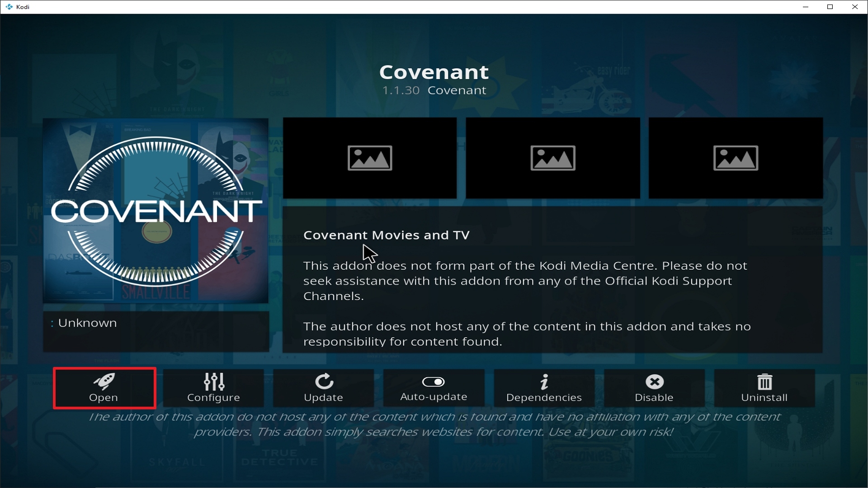Click the Kodi icon in title bar
The image size is (868, 488).
[9, 7]
